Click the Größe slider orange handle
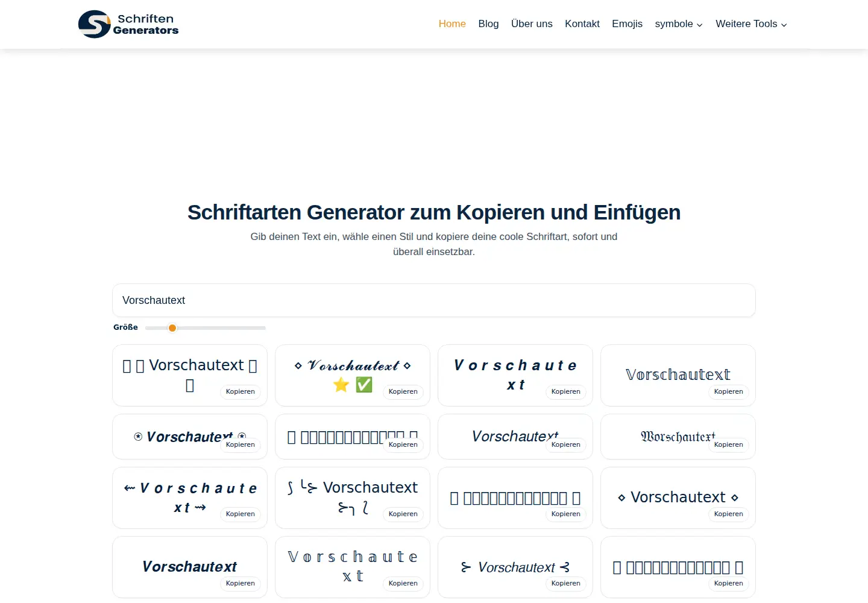This screenshot has width=868, height=603. tap(172, 328)
